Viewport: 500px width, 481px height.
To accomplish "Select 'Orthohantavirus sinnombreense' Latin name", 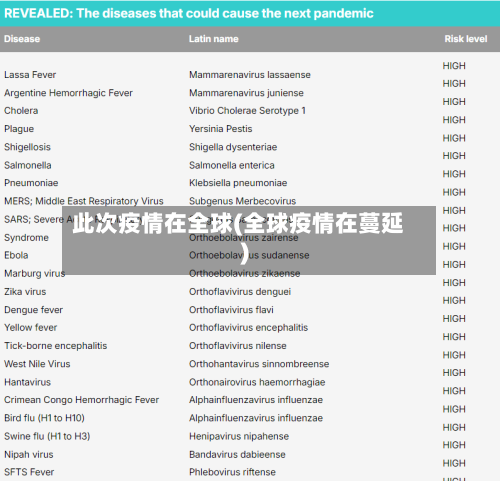I will [x=259, y=364].
